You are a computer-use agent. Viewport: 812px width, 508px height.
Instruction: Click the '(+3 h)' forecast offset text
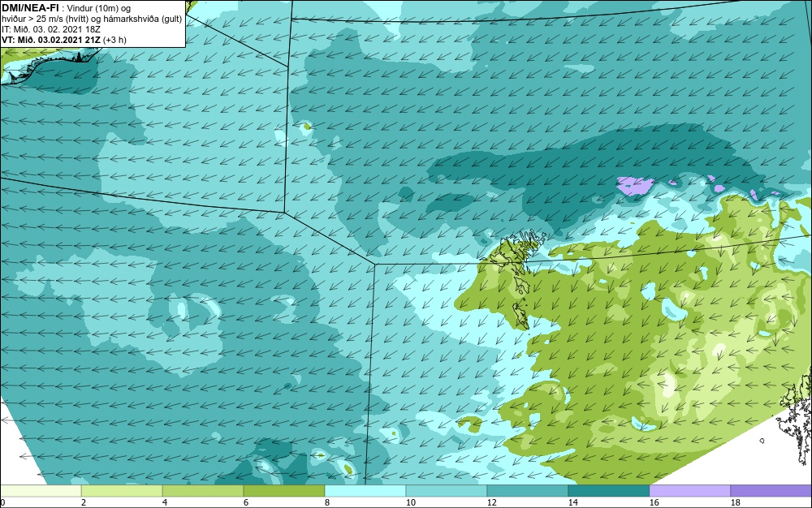click(x=115, y=40)
